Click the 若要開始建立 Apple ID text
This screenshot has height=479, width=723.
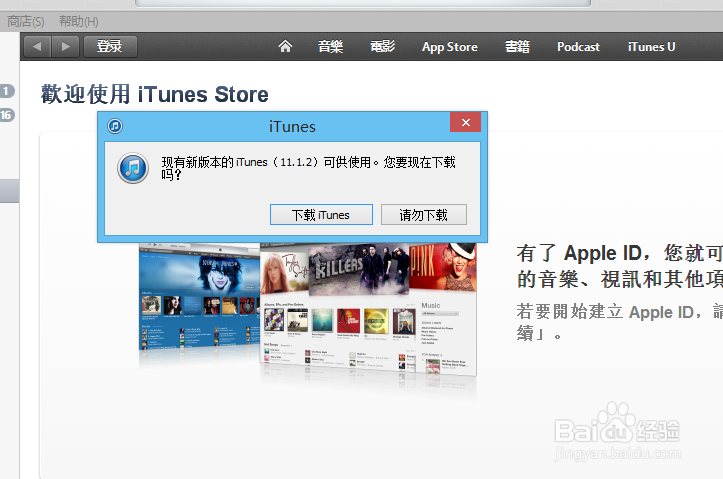(x=619, y=322)
